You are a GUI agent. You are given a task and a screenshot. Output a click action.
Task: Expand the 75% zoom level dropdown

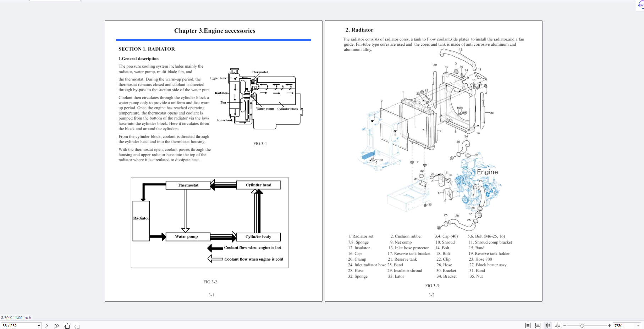[638, 326]
